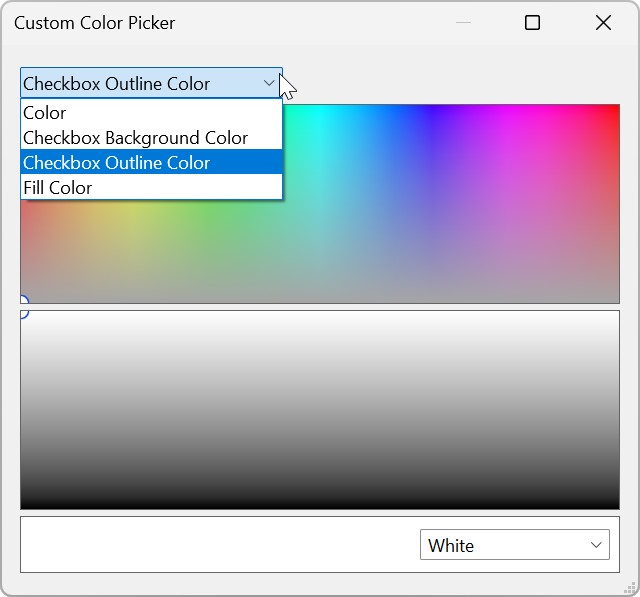Pick mid-gray in the brightness gradient
Screen dimensions: 640x597
click(320, 410)
